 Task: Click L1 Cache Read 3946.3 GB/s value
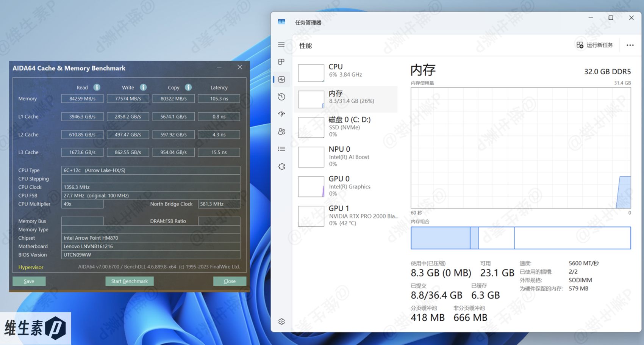pyautogui.click(x=82, y=116)
